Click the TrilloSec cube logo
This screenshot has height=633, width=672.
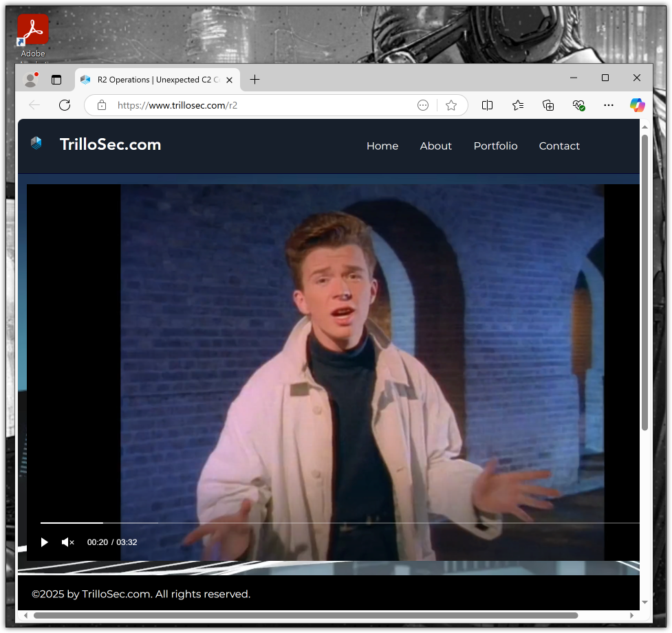click(36, 143)
